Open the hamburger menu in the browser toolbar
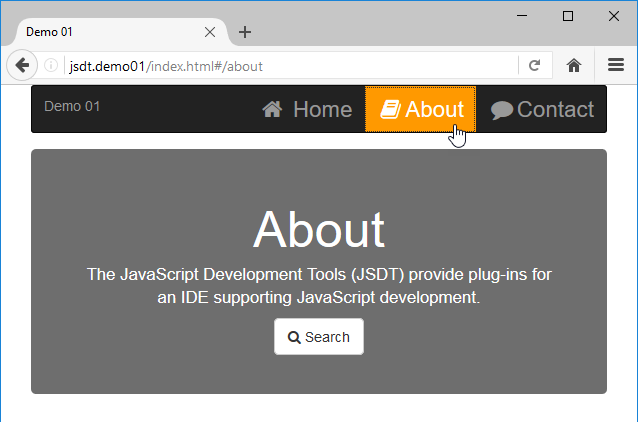This screenshot has height=422, width=638. coord(616,65)
